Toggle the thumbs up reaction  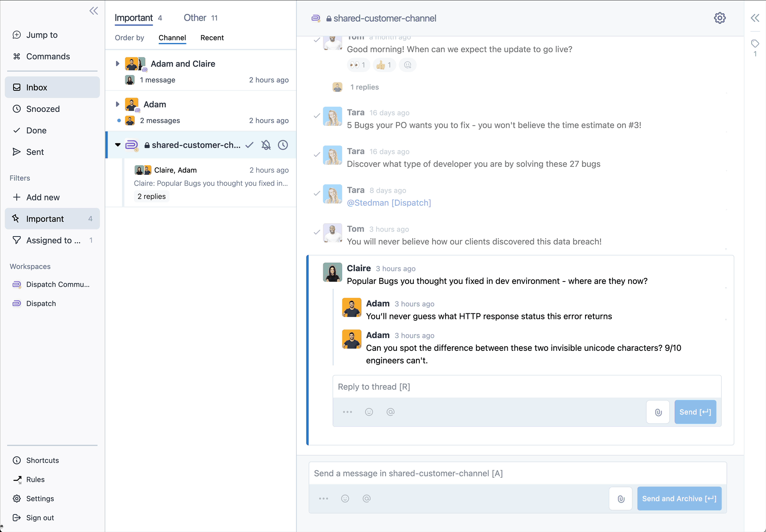(x=384, y=65)
